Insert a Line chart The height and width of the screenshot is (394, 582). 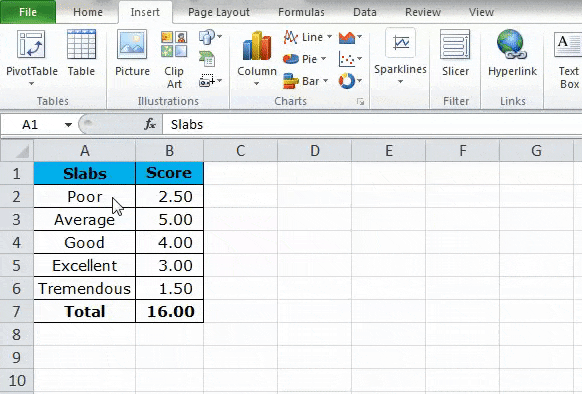[x=307, y=37]
